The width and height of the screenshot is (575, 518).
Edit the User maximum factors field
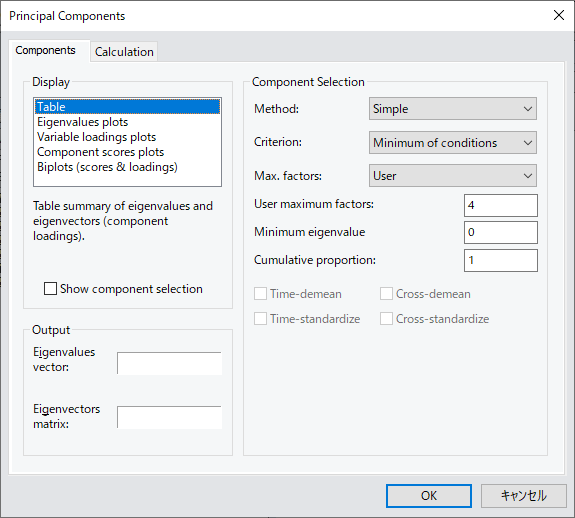pyautogui.click(x=501, y=205)
